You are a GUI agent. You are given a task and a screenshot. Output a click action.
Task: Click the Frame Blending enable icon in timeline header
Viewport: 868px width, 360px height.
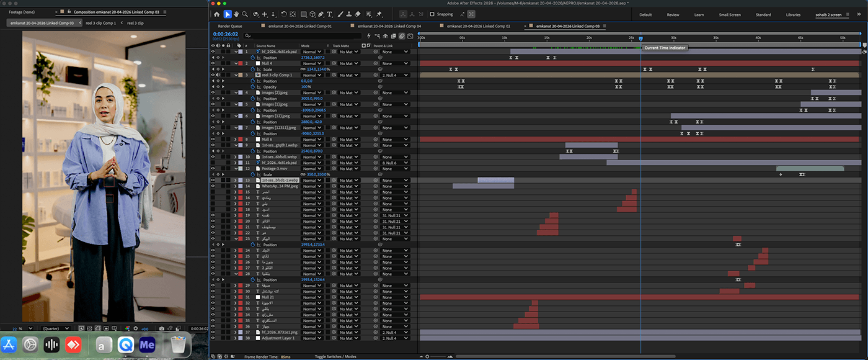(x=393, y=36)
